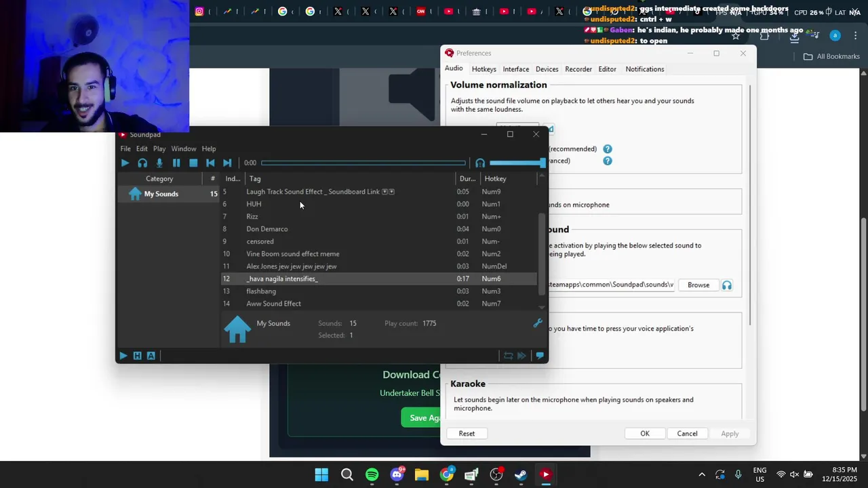Click Cancel button in Preferences
This screenshot has width=868, height=488.
pyautogui.click(x=687, y=434)
